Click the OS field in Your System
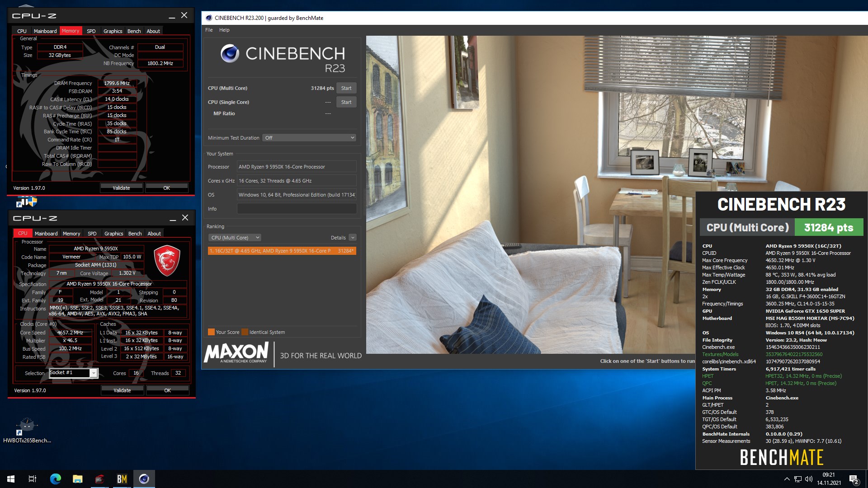Screen dimensions: 868x488 point(297,195)
